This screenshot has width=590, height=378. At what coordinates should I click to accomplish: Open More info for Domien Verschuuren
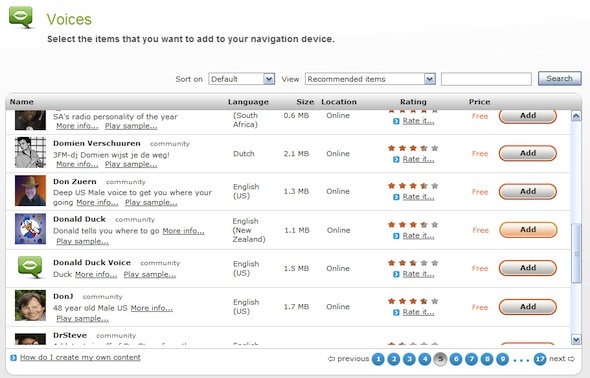pos(77,164)
